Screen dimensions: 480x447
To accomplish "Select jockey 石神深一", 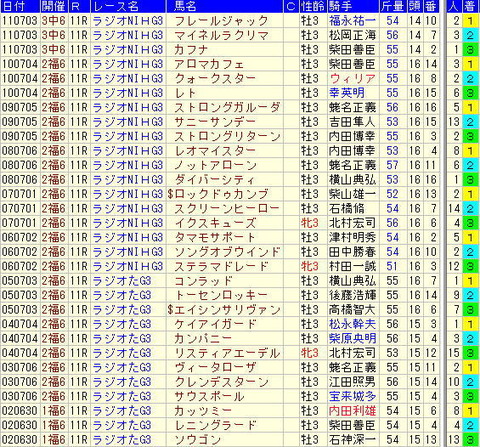I will pos(352,440).
